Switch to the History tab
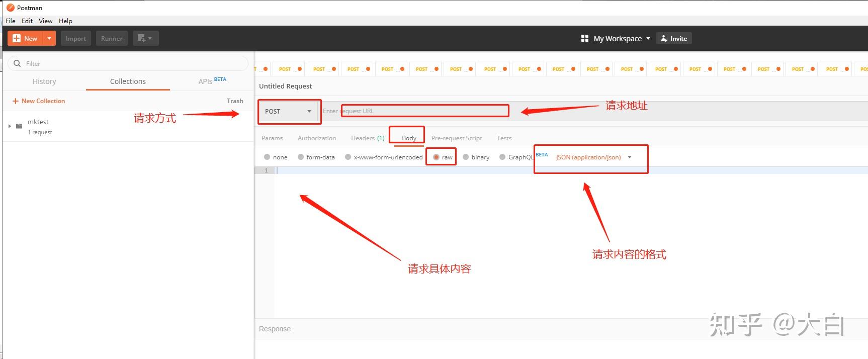This screenshot has width=868, height=359. click(44, 81)
